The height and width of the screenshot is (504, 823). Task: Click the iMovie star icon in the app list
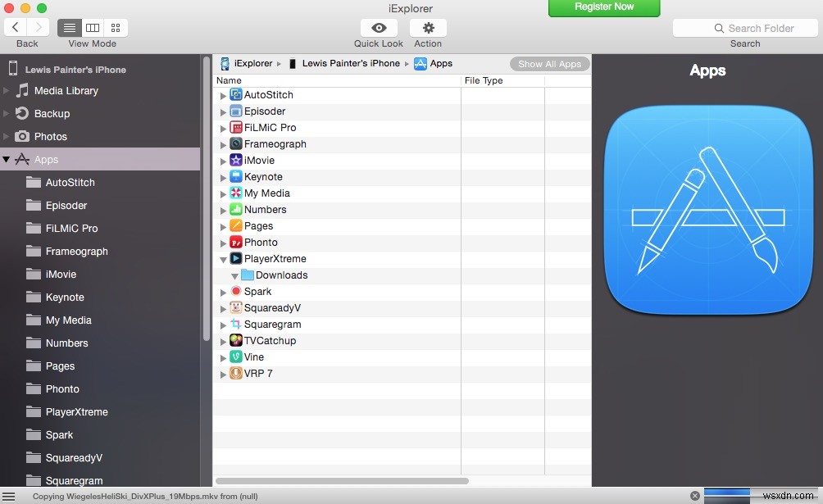[x=238, y=160]
